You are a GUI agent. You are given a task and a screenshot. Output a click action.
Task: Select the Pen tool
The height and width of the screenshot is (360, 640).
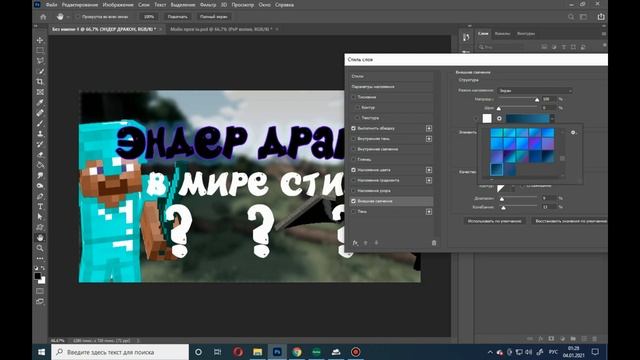[40, 196]
